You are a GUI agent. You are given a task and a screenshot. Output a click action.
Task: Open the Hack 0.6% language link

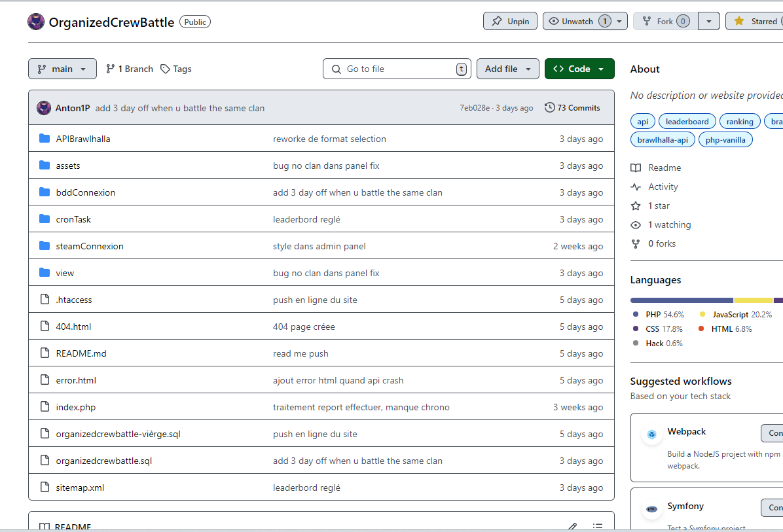(x=658, y=344)
